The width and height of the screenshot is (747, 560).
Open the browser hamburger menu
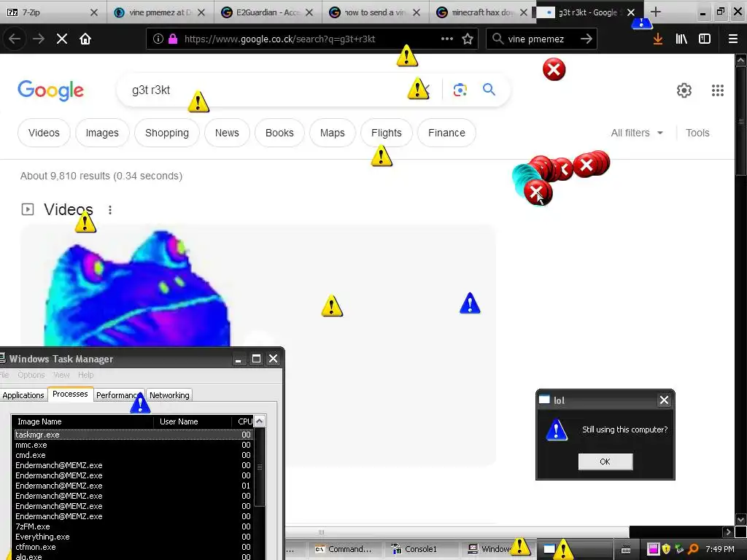coord(733,39)
